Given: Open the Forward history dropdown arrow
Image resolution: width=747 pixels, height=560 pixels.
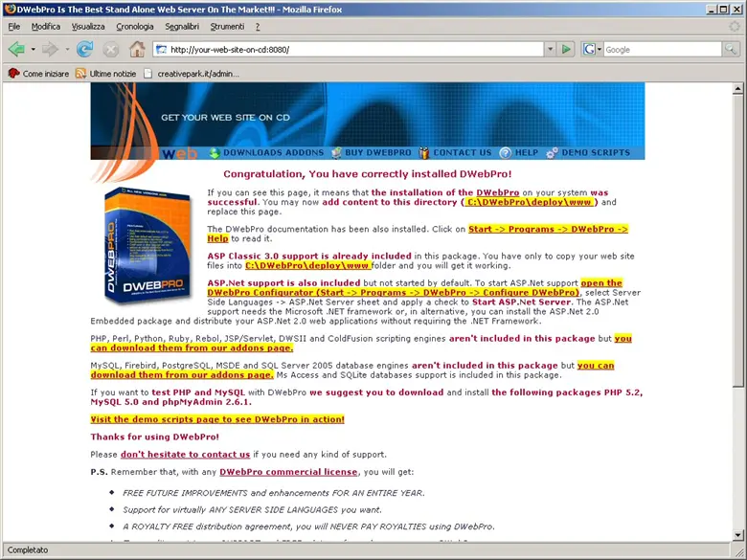Looking at the screenshot, I should pyautogui.click(x=67, y=49).
